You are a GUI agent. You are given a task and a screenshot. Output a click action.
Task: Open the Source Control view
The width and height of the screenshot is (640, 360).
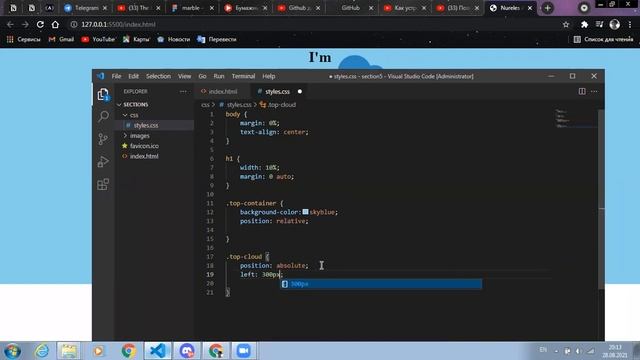[103, 139]
